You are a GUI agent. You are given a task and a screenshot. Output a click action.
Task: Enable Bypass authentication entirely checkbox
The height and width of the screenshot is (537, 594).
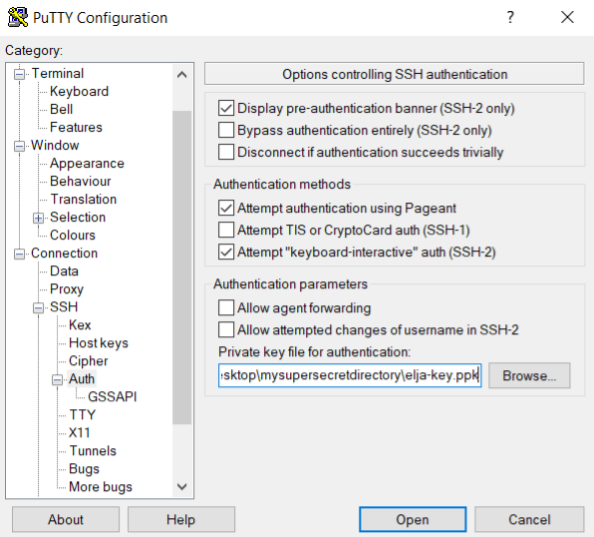coord(226,130)
